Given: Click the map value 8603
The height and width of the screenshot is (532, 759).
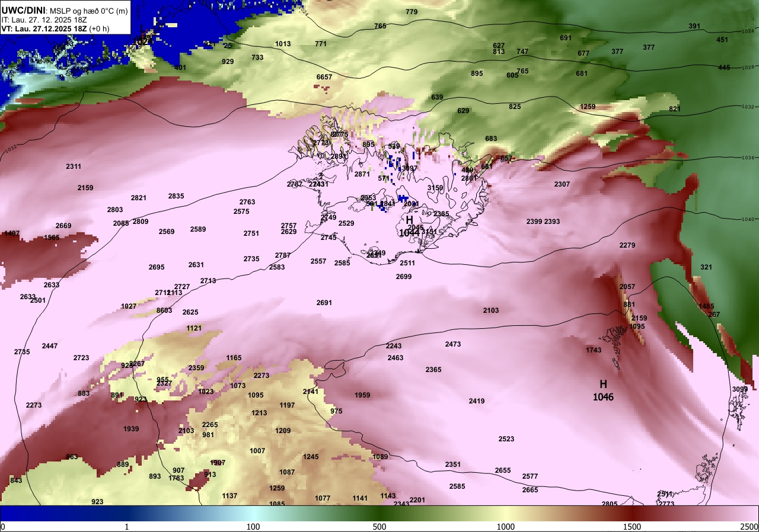Looking at the screenshot, I should 164,310.
